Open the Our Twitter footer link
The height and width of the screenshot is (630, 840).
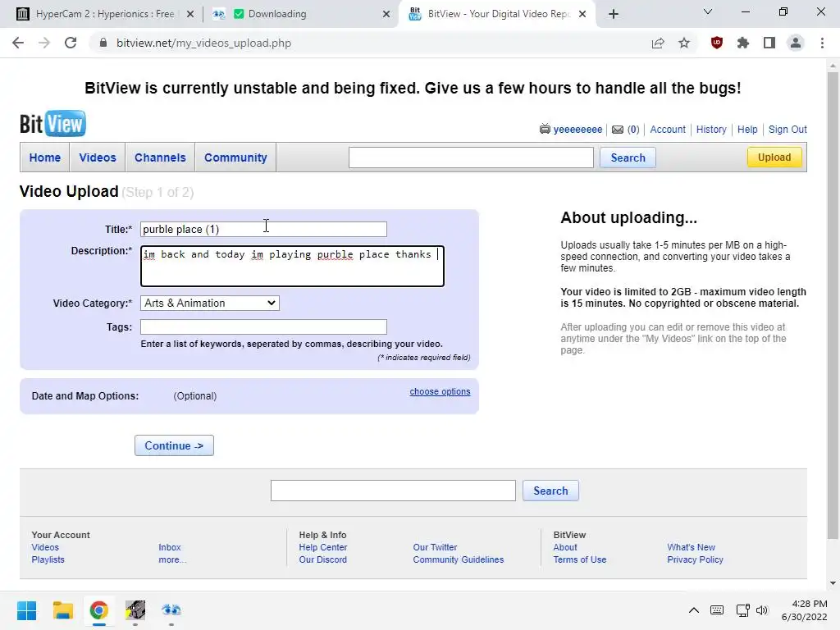pyautogui.click(x=435, y=547)
